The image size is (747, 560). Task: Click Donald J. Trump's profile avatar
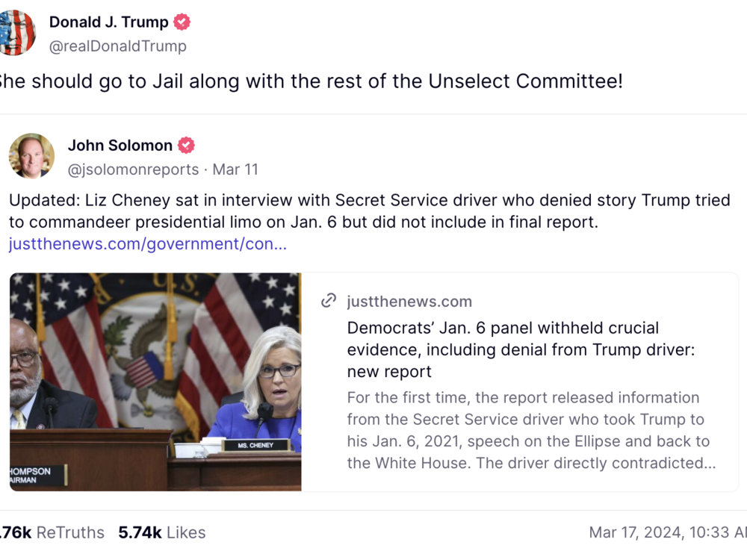pyautogui.click(x=17, y=33)
